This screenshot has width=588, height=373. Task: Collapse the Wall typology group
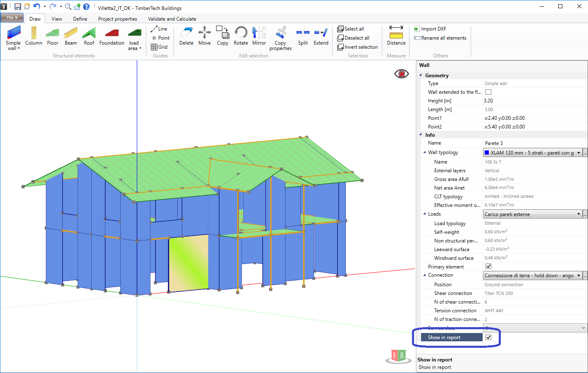[424, 152]
